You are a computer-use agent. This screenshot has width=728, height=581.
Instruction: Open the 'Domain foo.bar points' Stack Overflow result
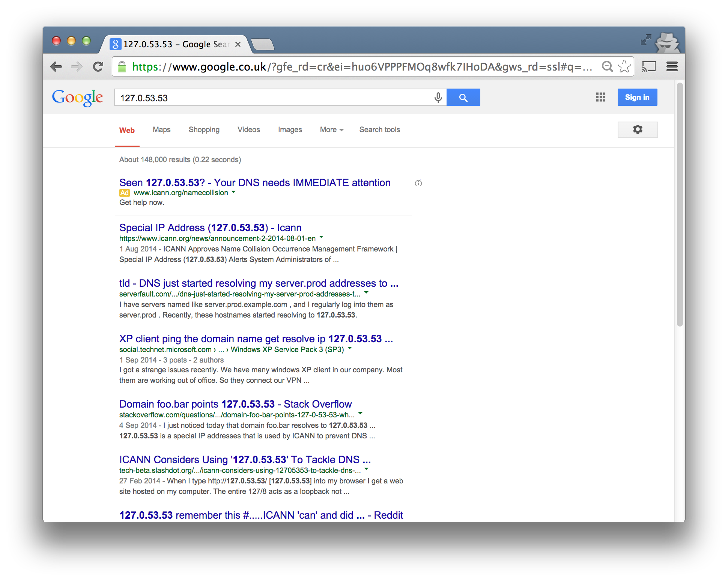pyautogui.click(x=235, y=404)
